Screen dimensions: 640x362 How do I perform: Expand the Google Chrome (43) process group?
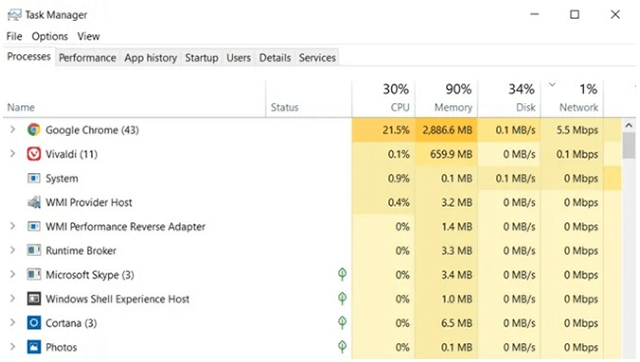(x=13, y=130)
